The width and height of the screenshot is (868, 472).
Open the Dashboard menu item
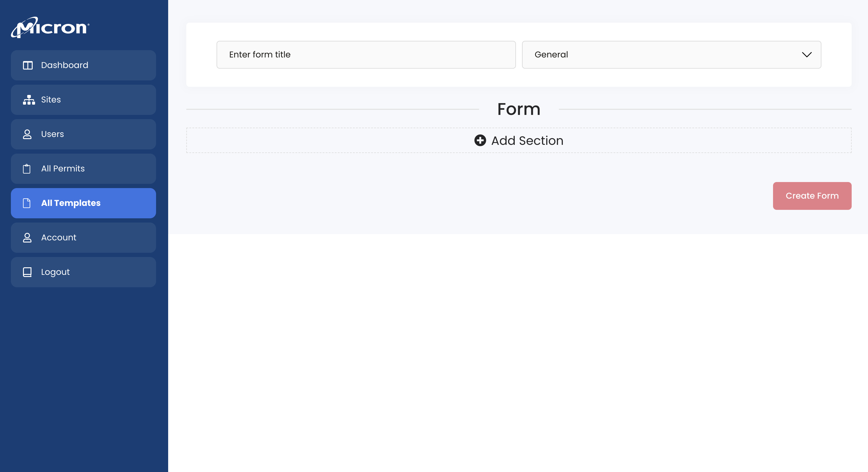click(x=83, y=65)
